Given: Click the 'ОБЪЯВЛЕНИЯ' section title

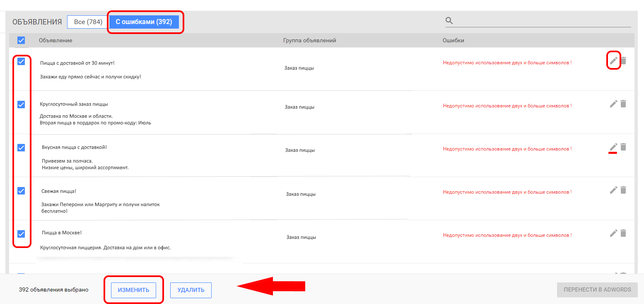Looking at the screenshot, I should point(37,22).
